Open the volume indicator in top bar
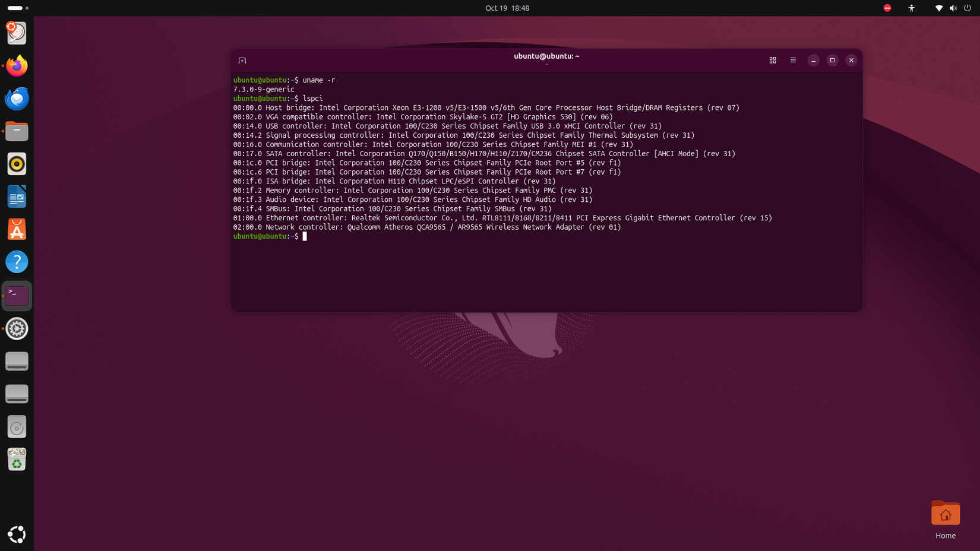 [x=953, y=8]
